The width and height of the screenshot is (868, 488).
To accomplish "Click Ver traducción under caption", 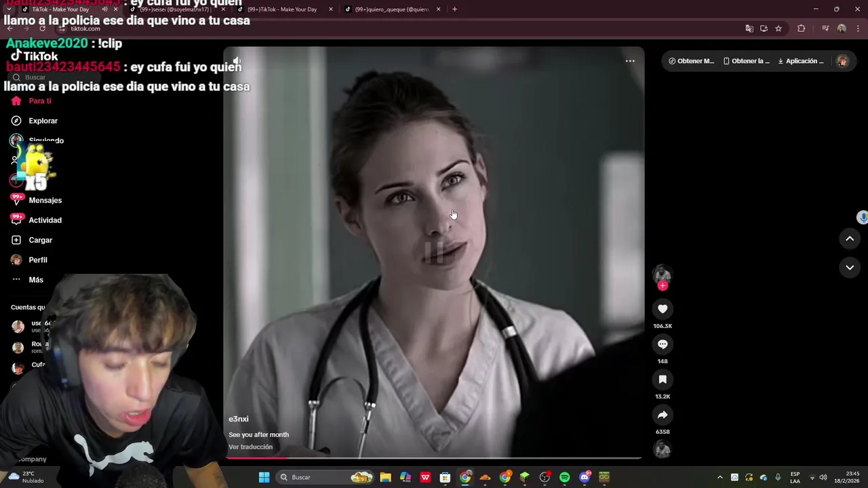I will tap(250, 447).
